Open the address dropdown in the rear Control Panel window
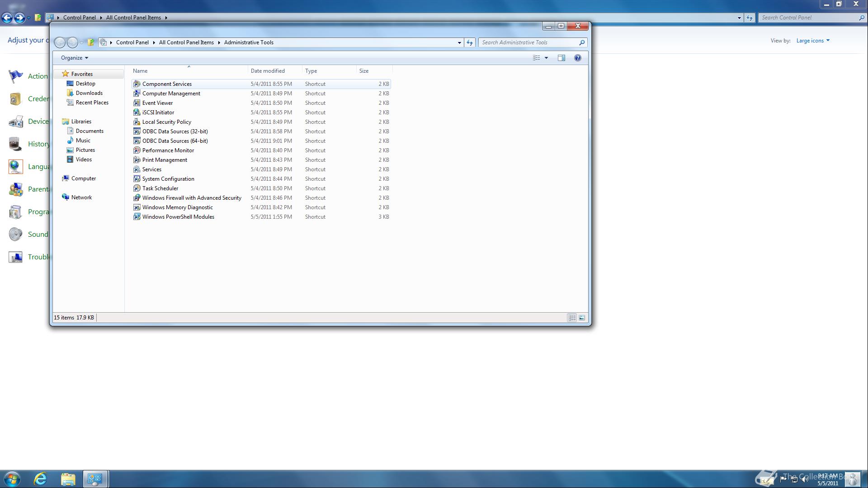 pos(739,18)
